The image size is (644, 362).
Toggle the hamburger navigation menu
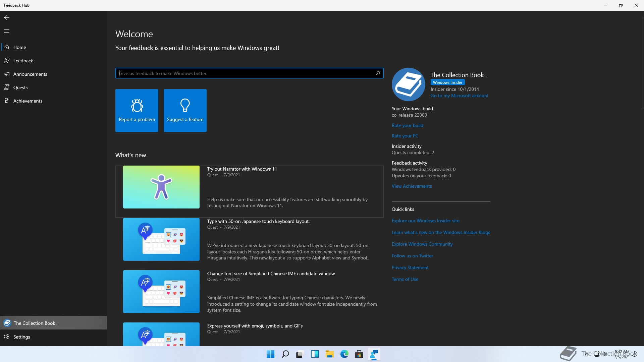pos(7,31)
